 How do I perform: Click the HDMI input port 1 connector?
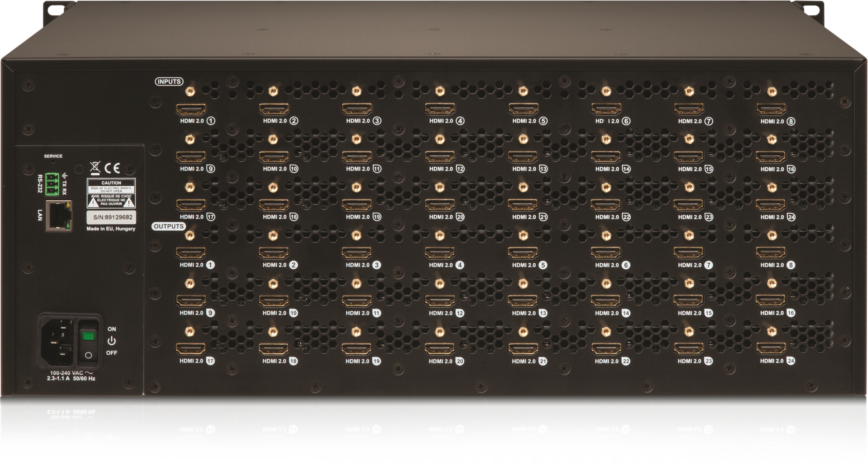(x=191, y=109)
